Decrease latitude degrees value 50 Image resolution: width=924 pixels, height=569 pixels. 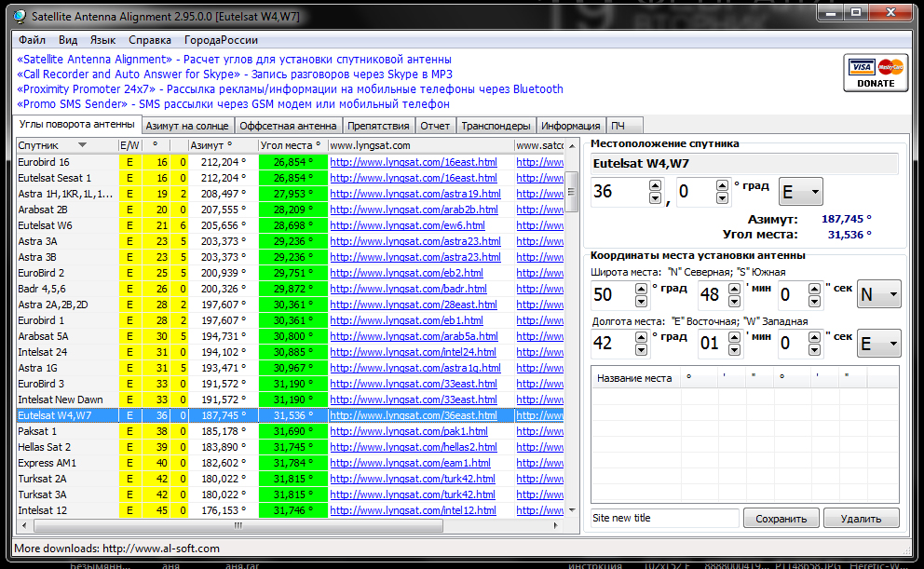(x=641, y=302)
